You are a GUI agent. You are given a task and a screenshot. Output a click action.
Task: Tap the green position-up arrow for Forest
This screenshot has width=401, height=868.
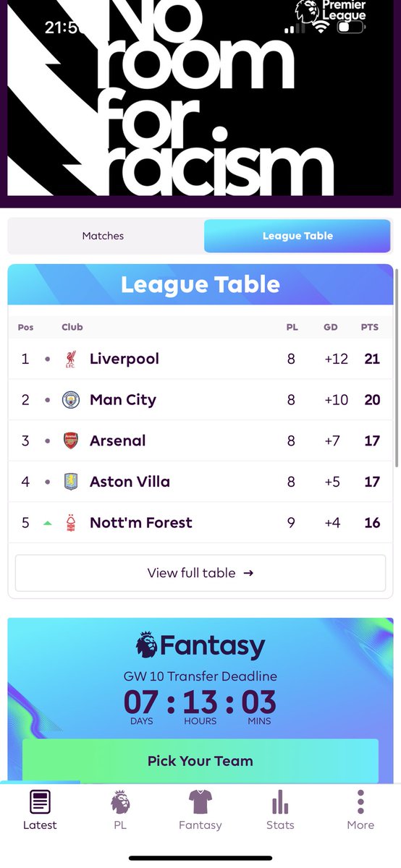pyautogui.click(x=48, y=523)
